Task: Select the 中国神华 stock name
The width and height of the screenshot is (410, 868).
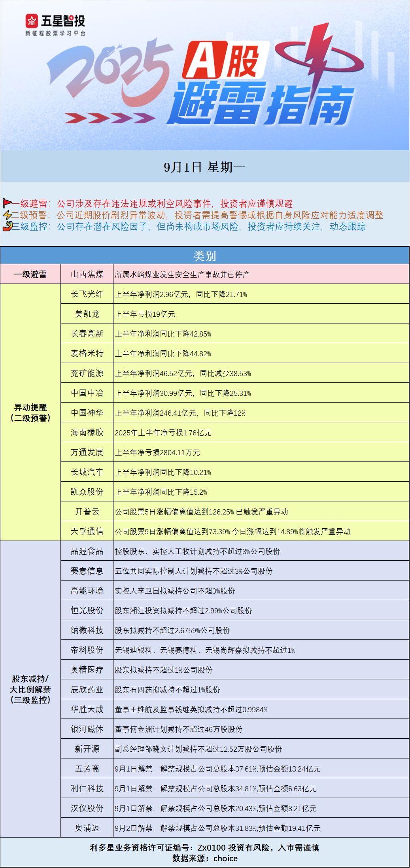Action: coord(87,412)
